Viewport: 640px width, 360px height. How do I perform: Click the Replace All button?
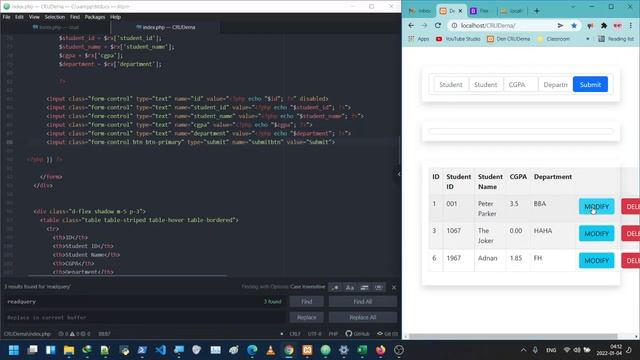coord(362,317)
